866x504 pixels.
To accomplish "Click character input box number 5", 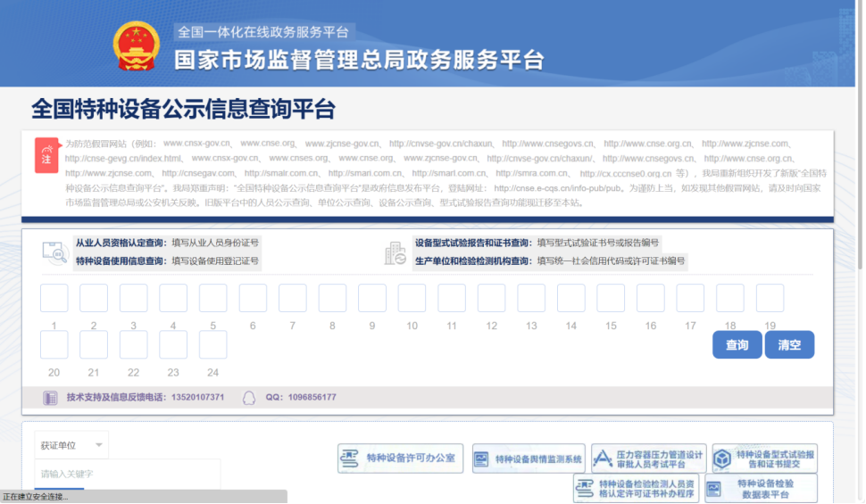I will [213, 298].
